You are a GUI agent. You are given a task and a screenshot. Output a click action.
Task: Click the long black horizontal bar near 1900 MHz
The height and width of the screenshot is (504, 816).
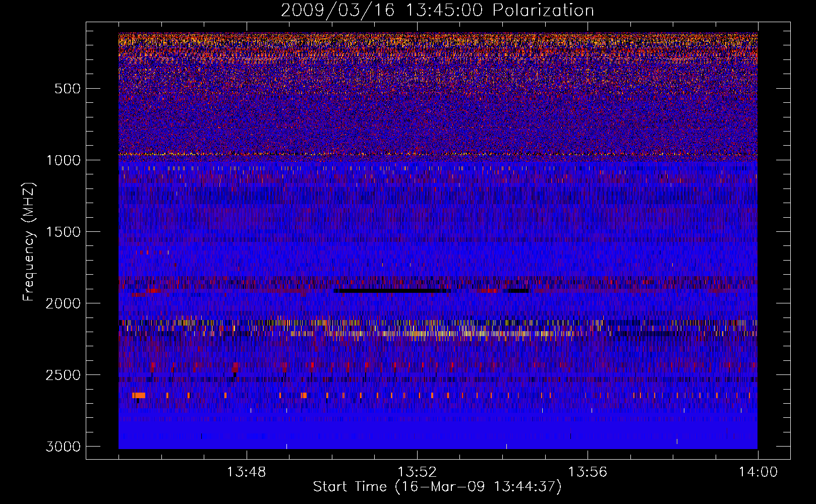392,291
